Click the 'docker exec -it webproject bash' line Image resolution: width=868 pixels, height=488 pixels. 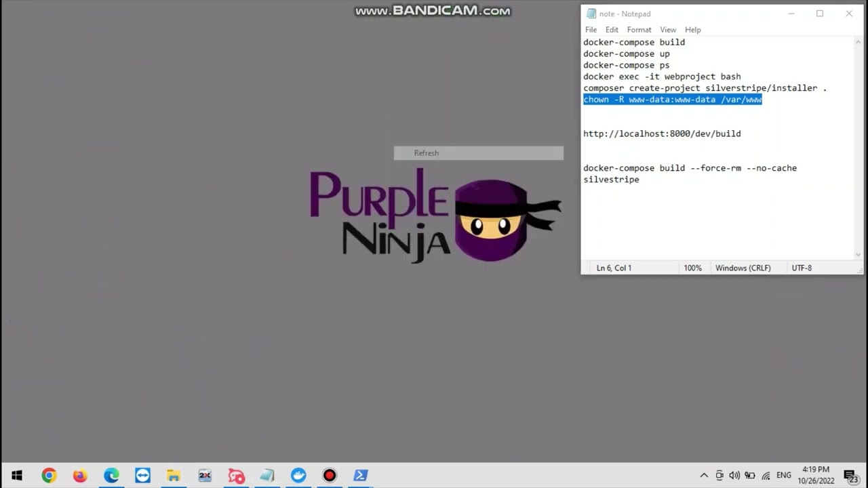pyautogui.click(x=662, y=77)
